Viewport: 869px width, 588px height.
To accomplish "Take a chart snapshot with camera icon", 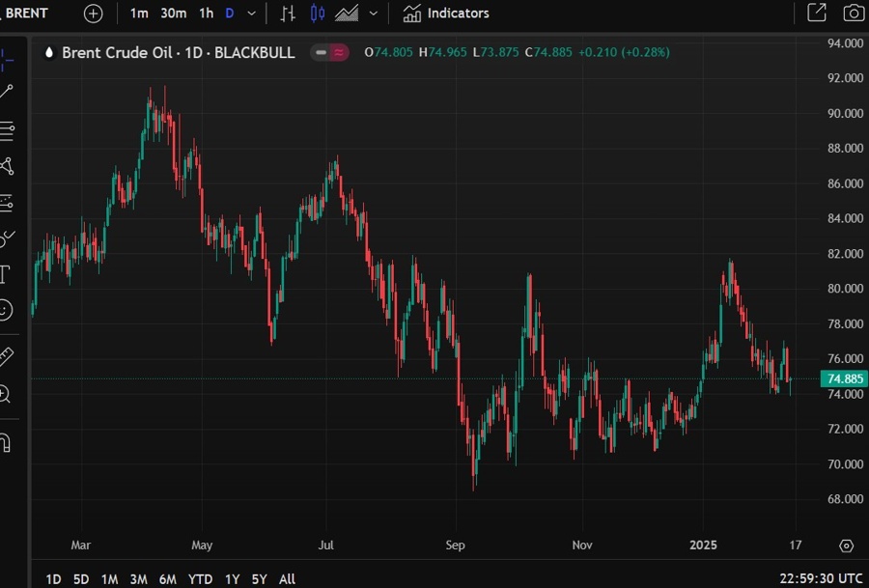I will pos(853,14).
